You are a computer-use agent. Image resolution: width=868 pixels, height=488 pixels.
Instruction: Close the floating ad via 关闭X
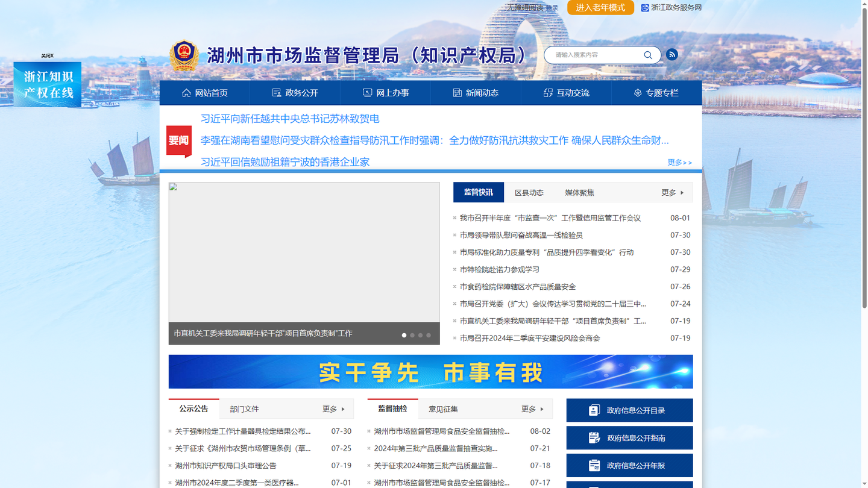(x=48, y=56)
